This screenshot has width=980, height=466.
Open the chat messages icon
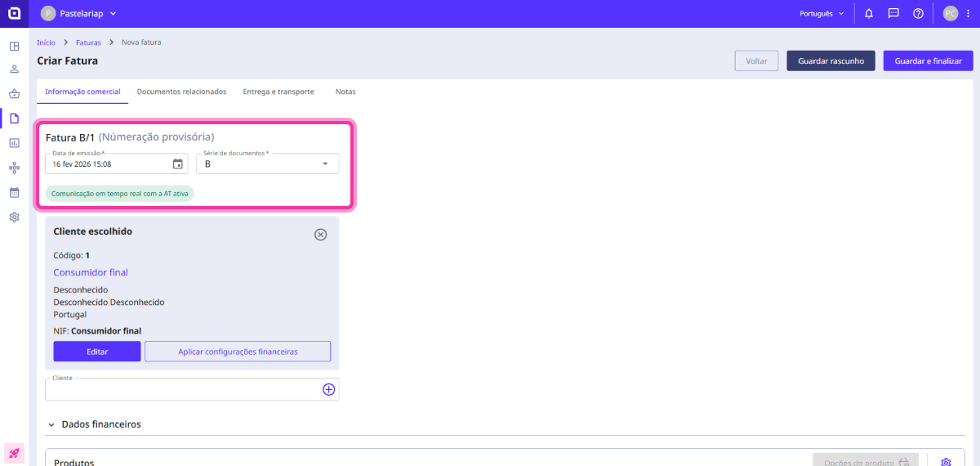[x=893, y=13]
